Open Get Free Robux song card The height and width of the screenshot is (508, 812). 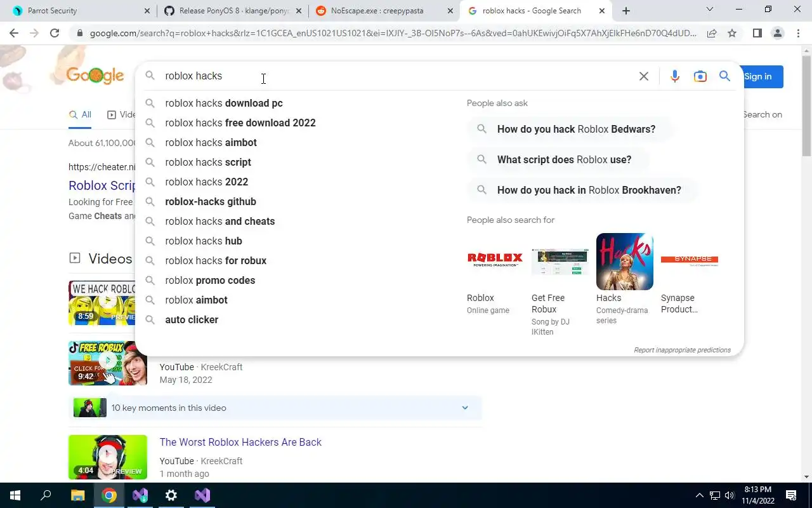(x=560, y=284)
